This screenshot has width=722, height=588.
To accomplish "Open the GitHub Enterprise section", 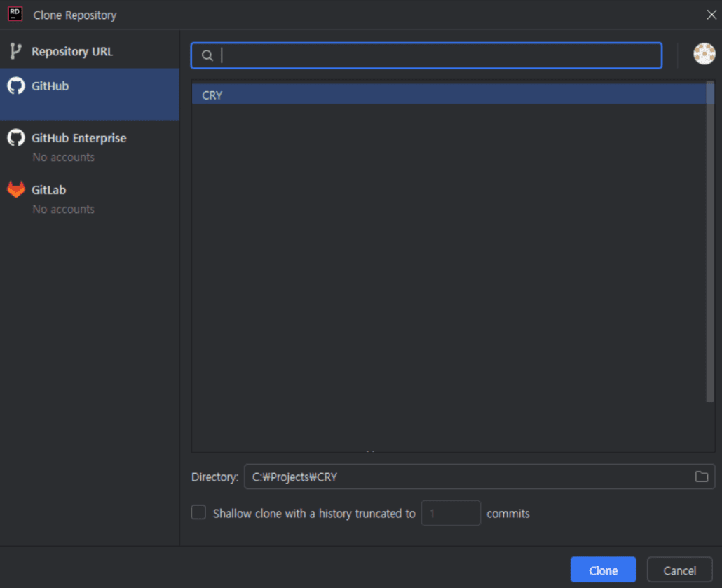I will coord(89,146).
